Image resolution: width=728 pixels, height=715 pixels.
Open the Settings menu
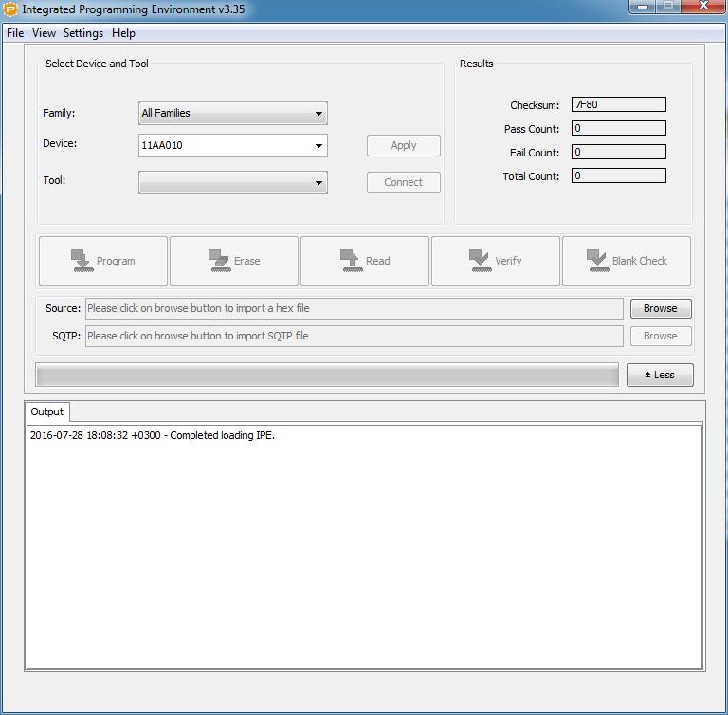click(83, 33)
